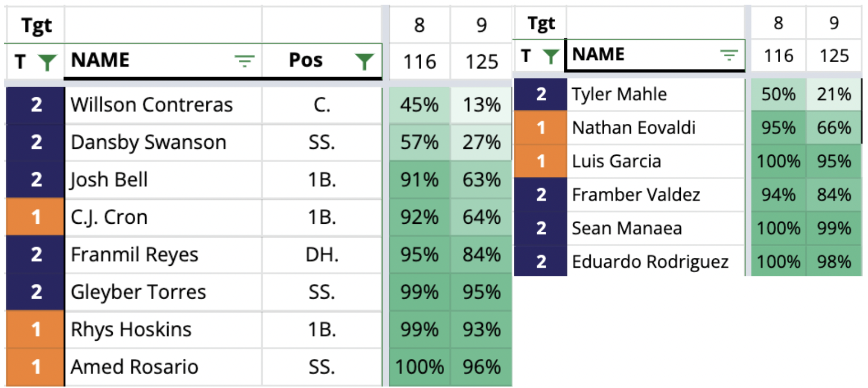This screenshot has height=388, width=868.
Task: Click the Pos header cell
Action: (322, 61)
